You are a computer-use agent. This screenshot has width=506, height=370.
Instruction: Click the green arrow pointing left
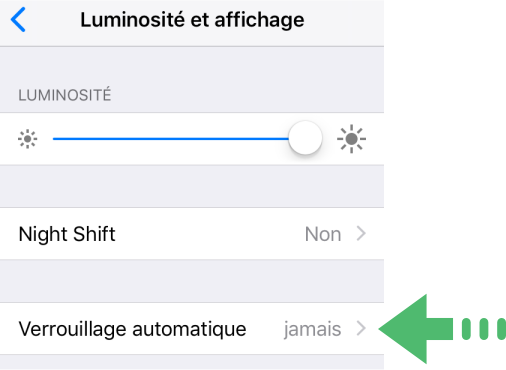[416, 329]
